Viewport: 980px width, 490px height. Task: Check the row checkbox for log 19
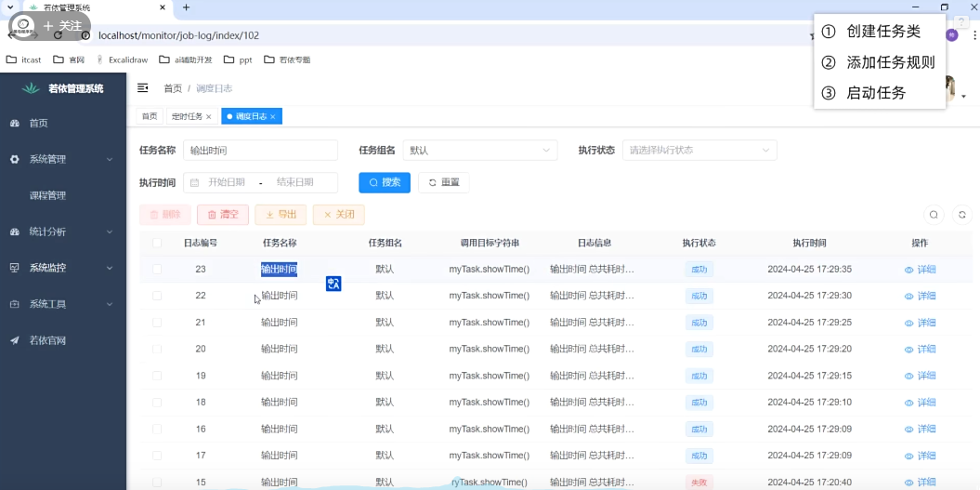click(157, 376)
